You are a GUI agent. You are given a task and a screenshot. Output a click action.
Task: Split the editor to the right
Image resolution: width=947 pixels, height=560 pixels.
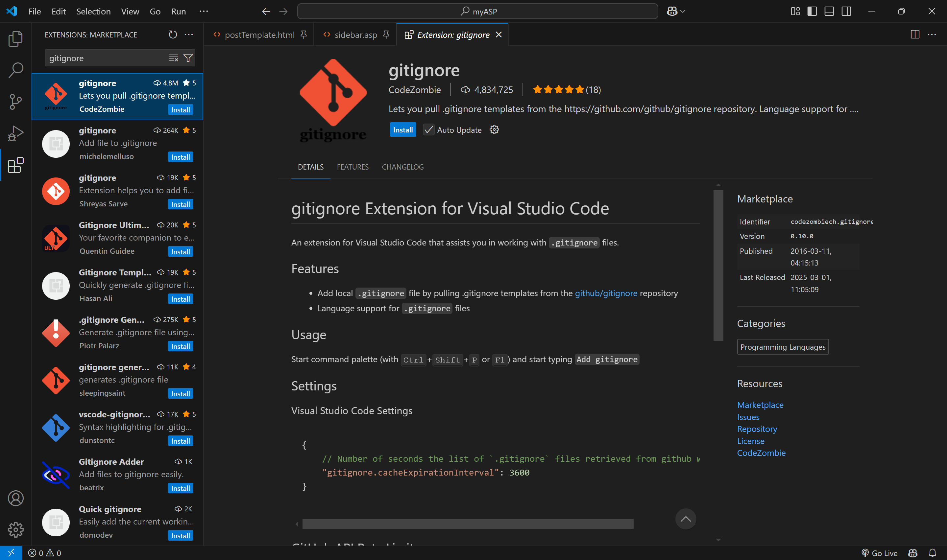915,35
